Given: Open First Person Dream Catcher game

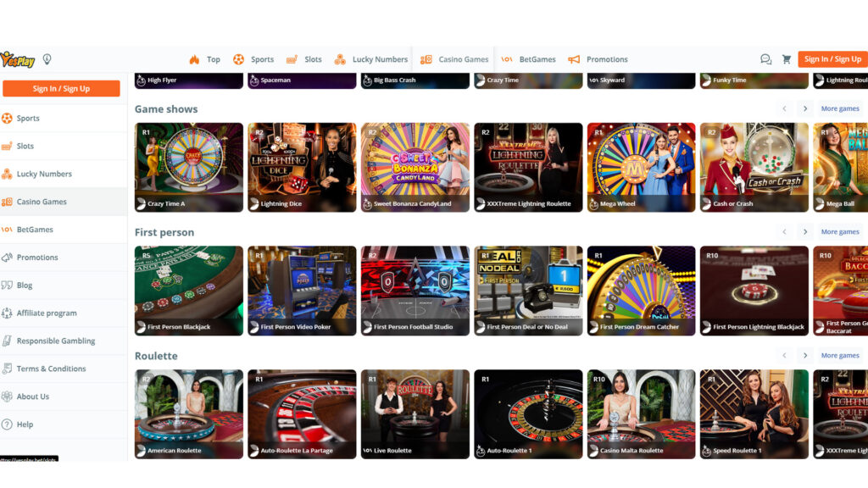Looking at the screenshot, I should [x=641, y=291].
